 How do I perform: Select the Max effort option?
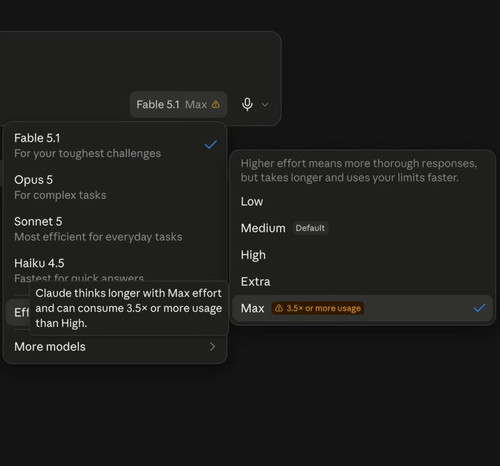click(x=362, y=308)
